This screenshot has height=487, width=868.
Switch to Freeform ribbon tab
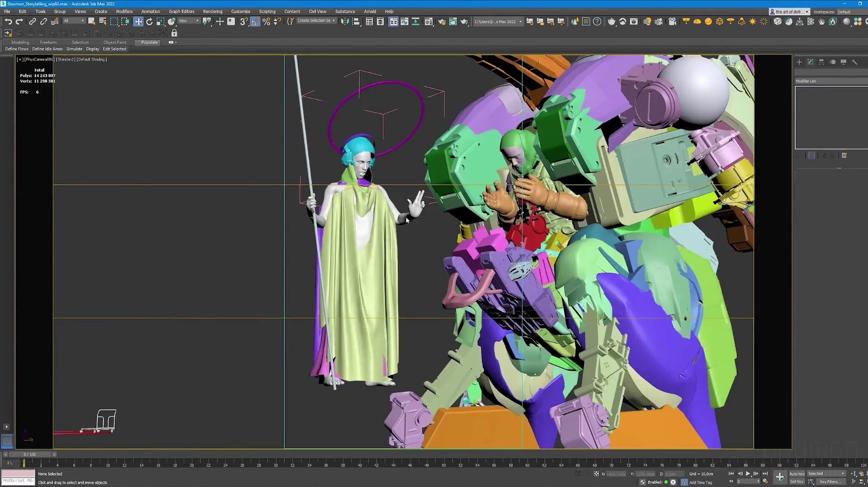(x=48, y=42)
